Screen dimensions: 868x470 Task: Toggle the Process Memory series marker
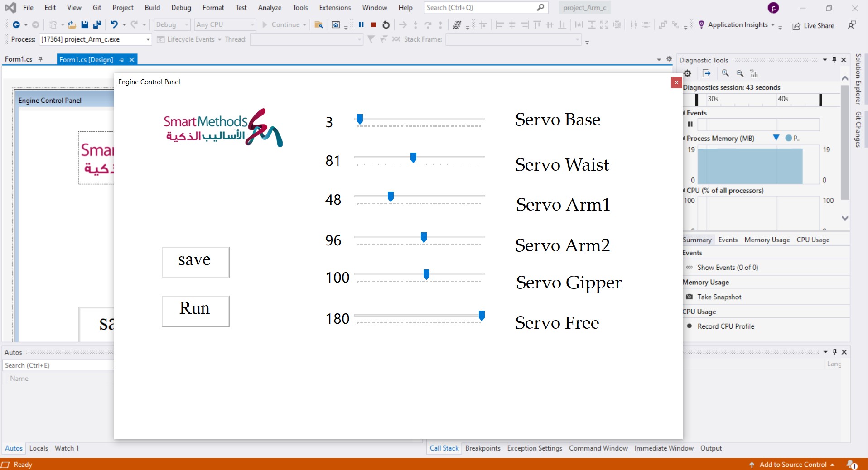click(x=789, y=138)
